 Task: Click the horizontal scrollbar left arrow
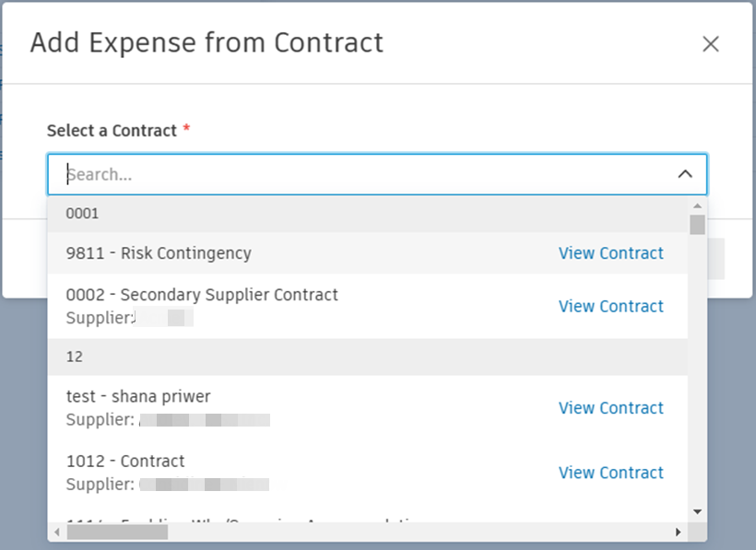tap(57, 532)
